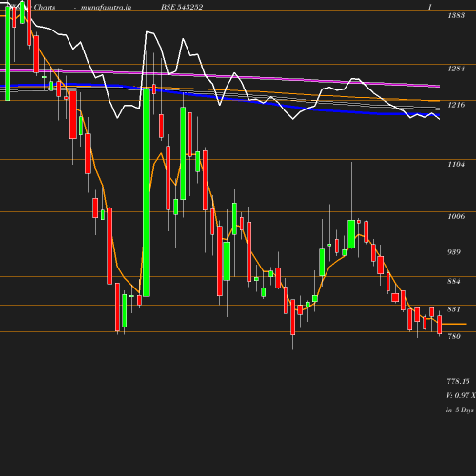Click the 939 price axis label
Viewport: 476px width, 476px height.
(x=454, y=252)
